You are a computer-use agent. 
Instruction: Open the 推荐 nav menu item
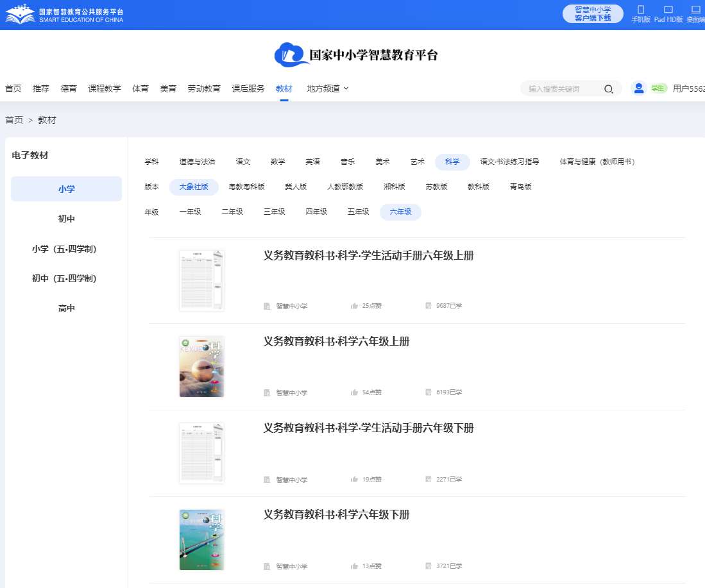click(41, 88)
